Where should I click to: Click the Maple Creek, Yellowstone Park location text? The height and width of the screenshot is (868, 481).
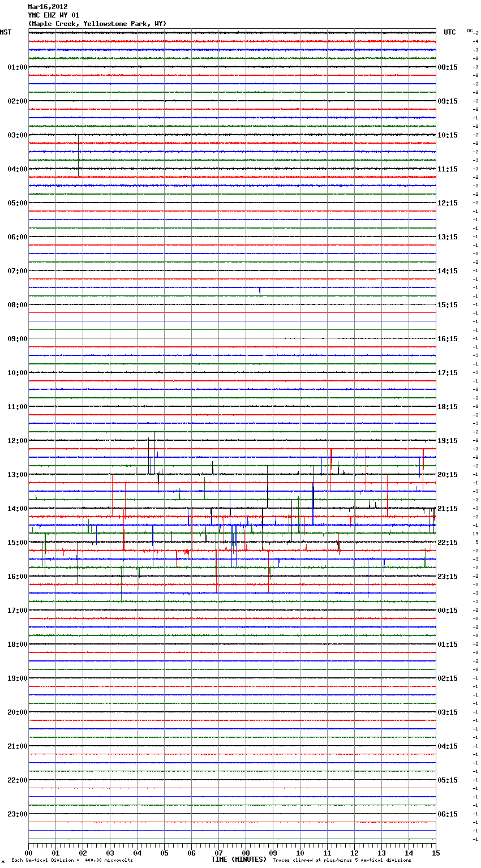[97, 24]
